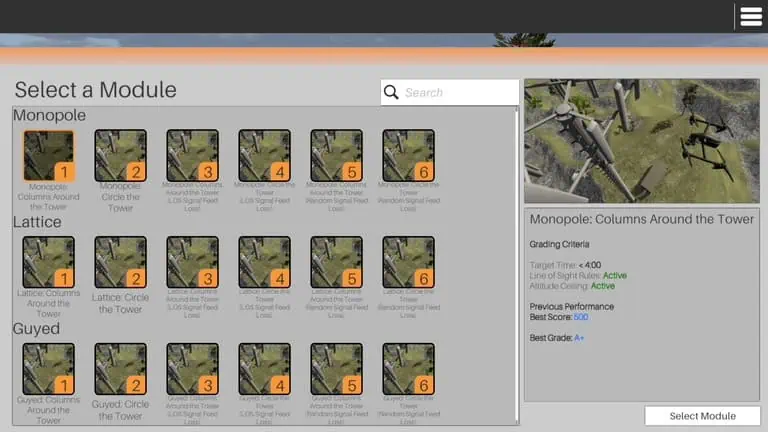
Task: Pick Guyed module 1 tile
Action: (x=48, y=369)
